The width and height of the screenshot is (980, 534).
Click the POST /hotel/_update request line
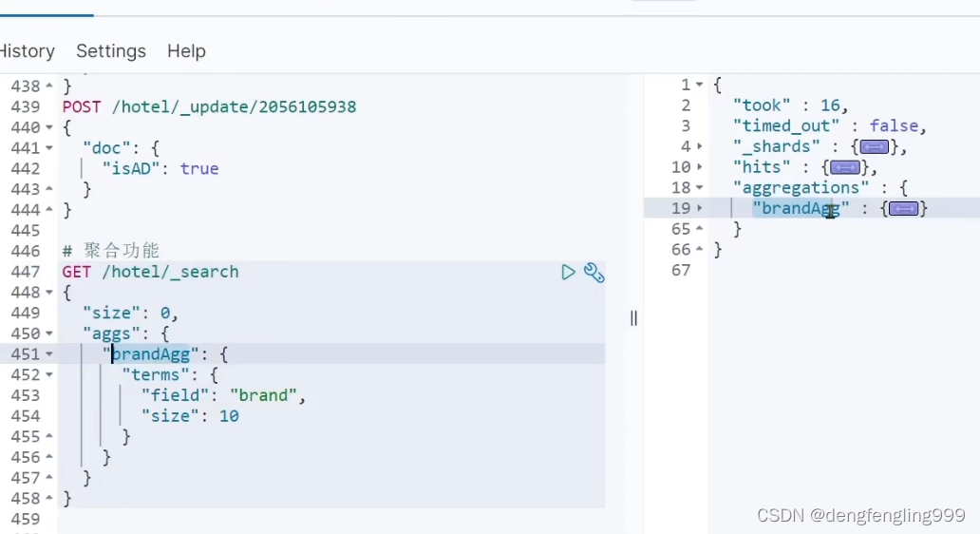209,106
